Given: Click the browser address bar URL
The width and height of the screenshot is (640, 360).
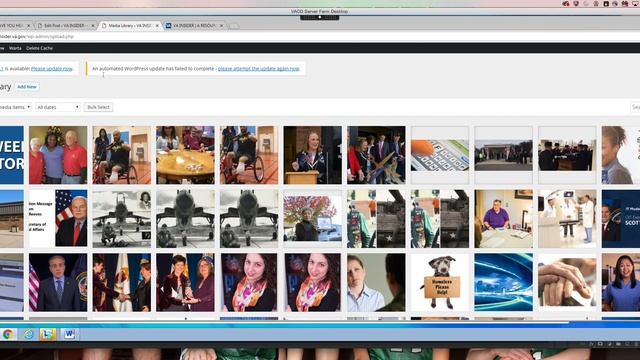Looking at the screenshot, I should click(37, 36).
